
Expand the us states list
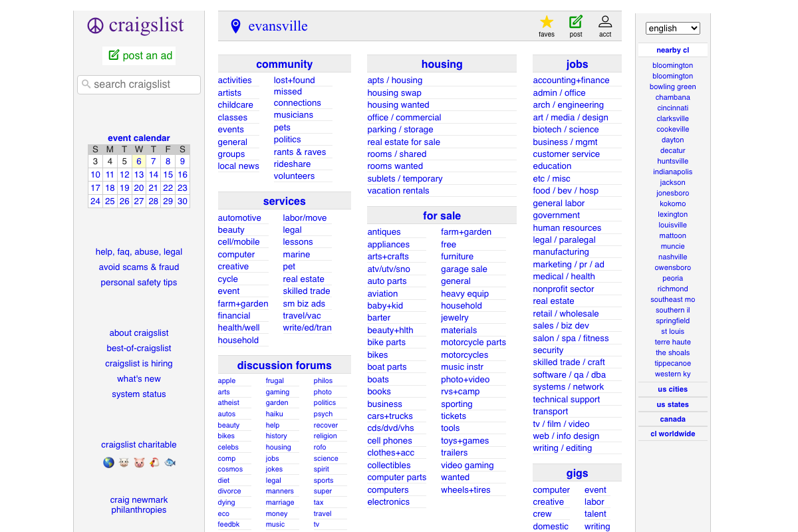[673, 404]
